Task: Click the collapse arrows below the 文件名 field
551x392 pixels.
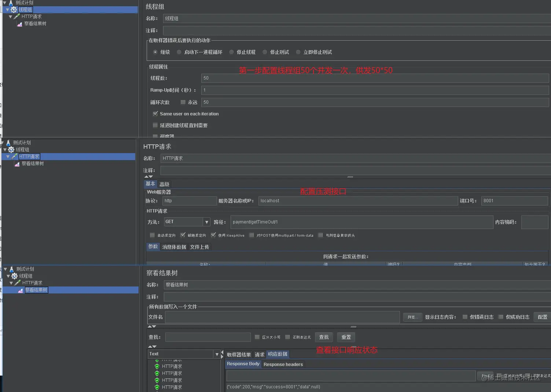Action: [x=152, y=326]
